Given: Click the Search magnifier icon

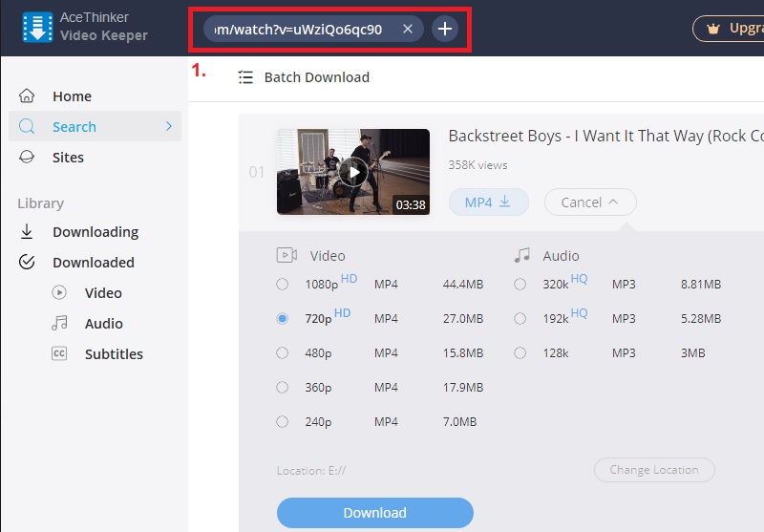Looking at the screenshot, I should pos(27,127).
